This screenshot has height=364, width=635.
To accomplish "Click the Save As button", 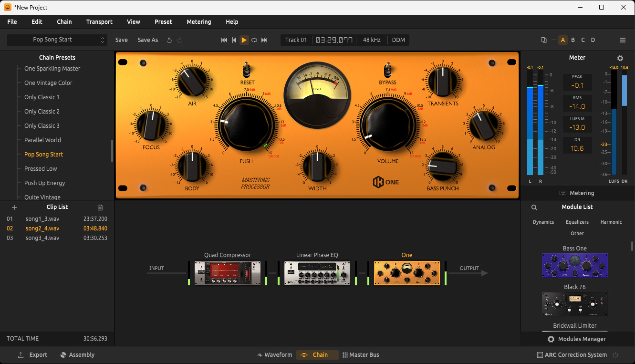I will (147, 40).
